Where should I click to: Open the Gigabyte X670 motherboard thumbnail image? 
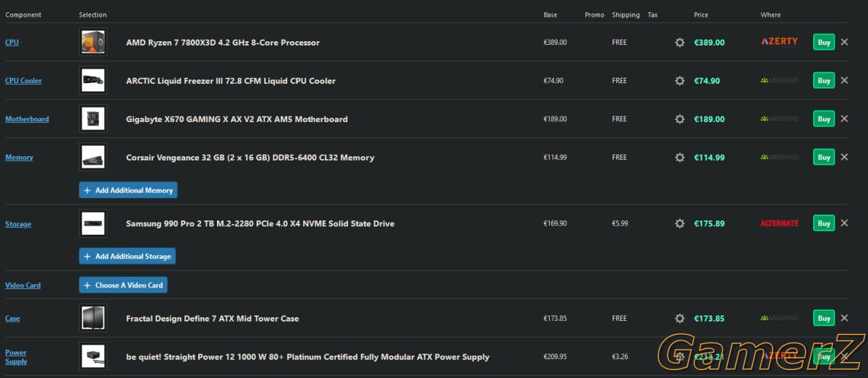93,119
